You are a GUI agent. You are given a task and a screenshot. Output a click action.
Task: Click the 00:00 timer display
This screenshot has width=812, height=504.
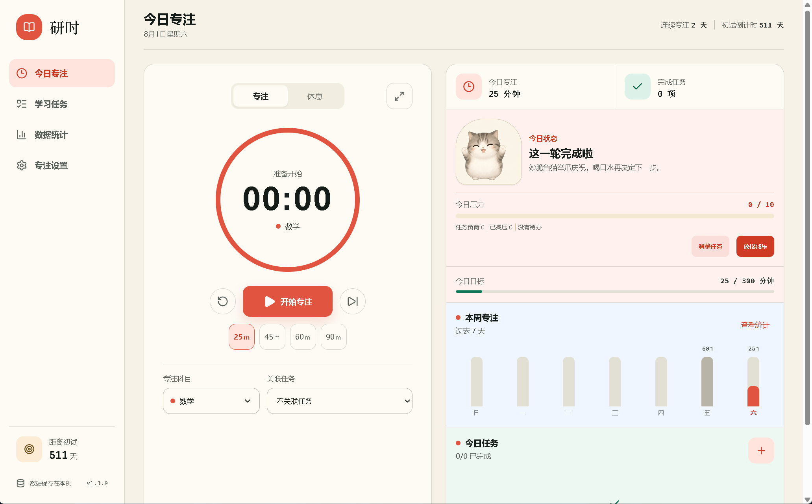pyautogui.click(x=287, y=199)
